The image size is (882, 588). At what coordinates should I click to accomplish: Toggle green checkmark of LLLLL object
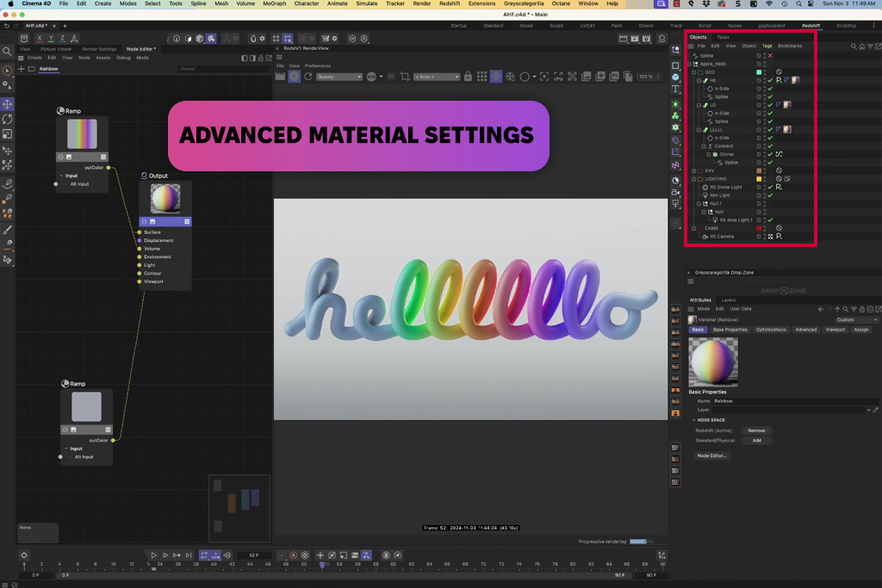tap(770, 130)
